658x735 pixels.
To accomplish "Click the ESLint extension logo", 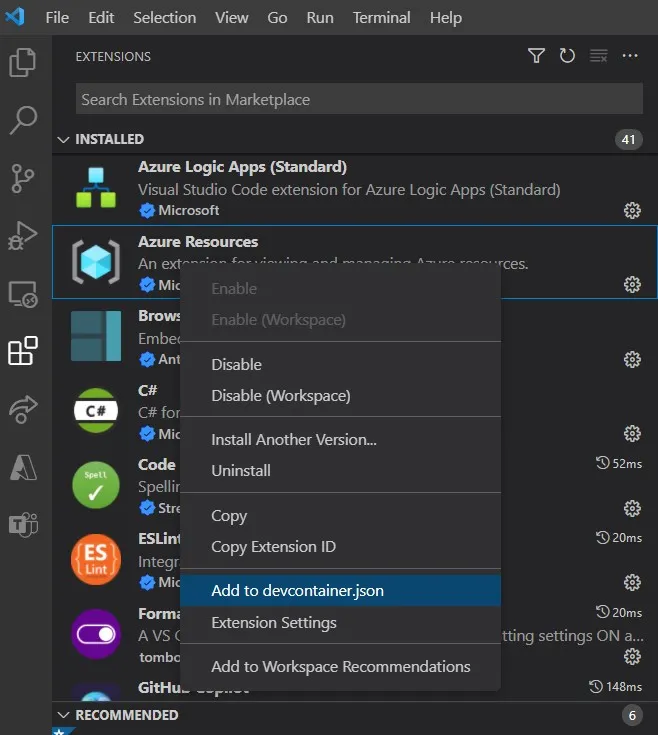I will coord(96,559).
